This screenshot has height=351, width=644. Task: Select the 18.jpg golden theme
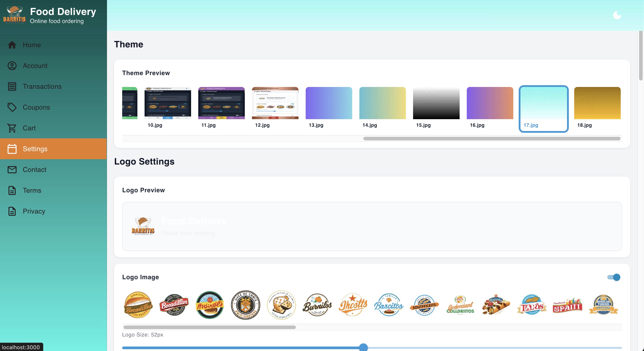point(597,103)
